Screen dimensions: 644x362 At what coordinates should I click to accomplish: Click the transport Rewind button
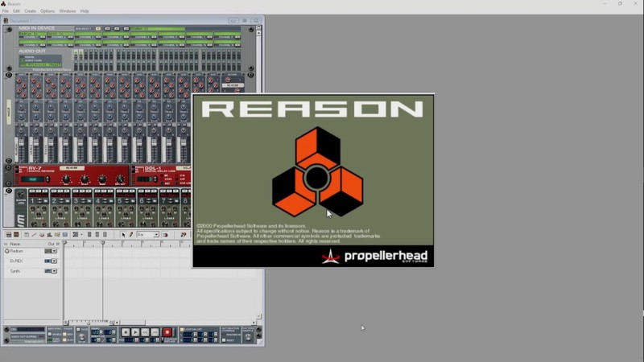pos(146,332)
